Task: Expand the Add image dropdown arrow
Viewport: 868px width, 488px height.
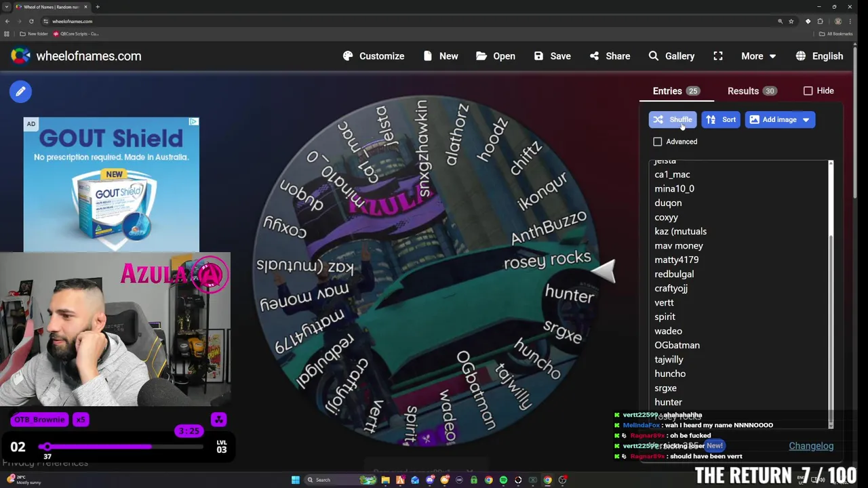Action: 806,120
